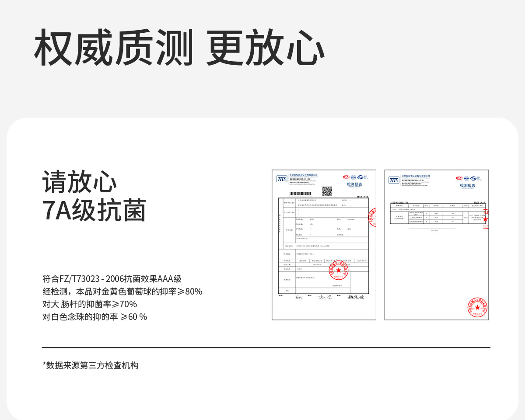Click the heading 权威质测 更放心
Viewport: 525px width, 420px height.
coord(179,48)
